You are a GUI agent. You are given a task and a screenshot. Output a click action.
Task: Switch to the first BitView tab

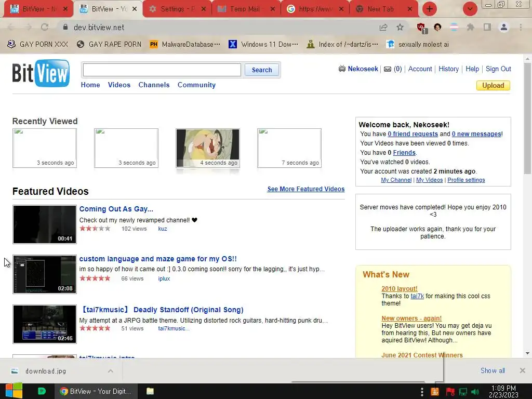38,9
